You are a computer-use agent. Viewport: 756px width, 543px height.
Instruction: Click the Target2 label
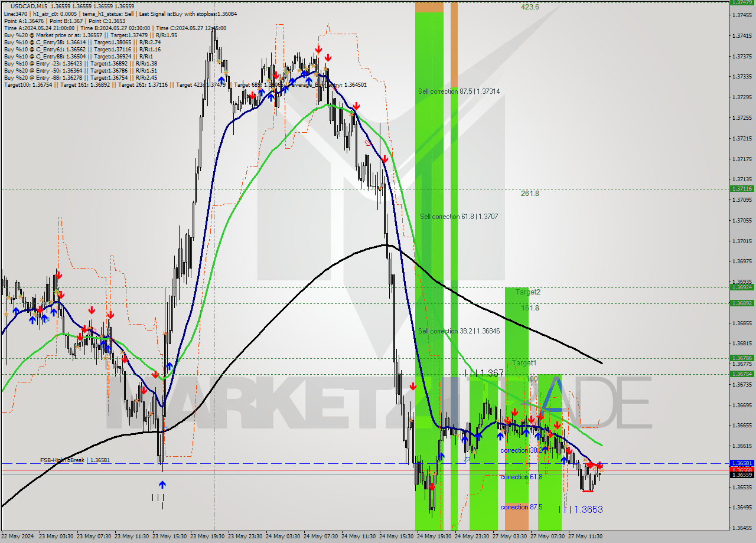(x=527, y=292)
